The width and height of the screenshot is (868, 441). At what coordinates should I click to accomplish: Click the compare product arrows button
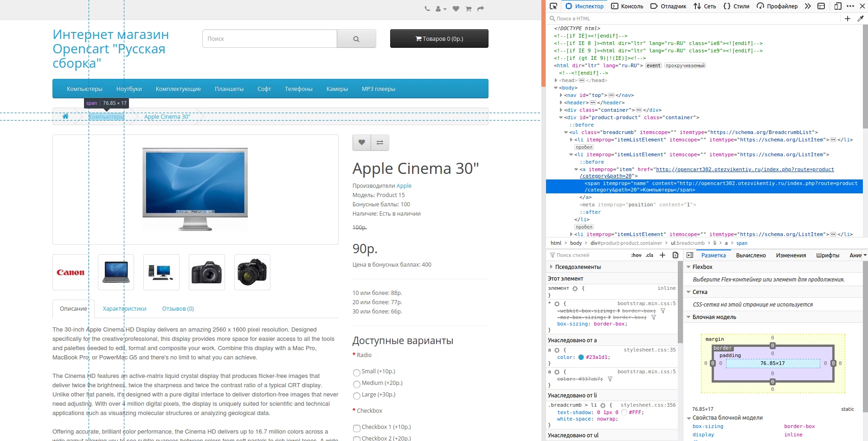[380, 142]
